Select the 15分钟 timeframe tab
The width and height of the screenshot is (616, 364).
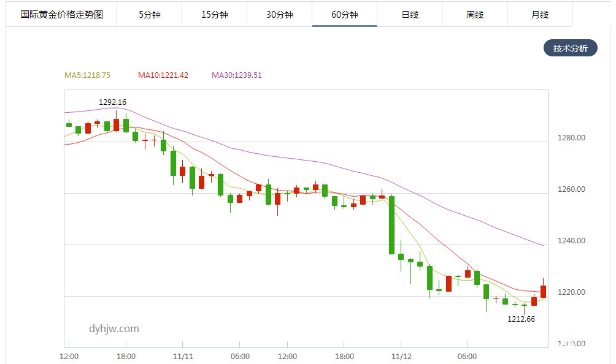tap(214, 15)
